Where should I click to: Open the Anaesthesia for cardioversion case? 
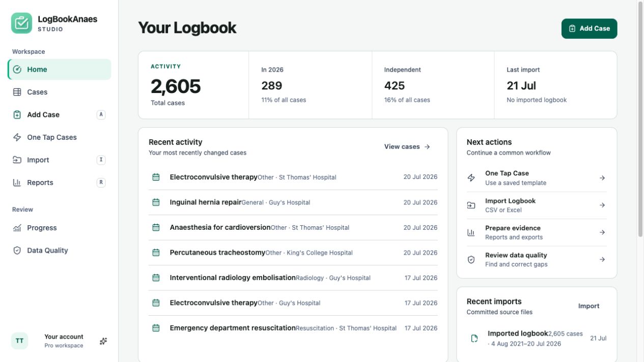293,228
